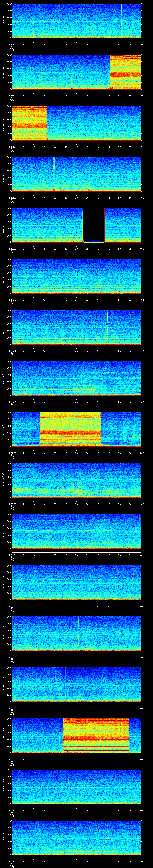Viewport: 153px width, 868px height.
Task: Select the narrow vertical burst in the 11:17:00 spectrogram
Action: pos(54,174)
